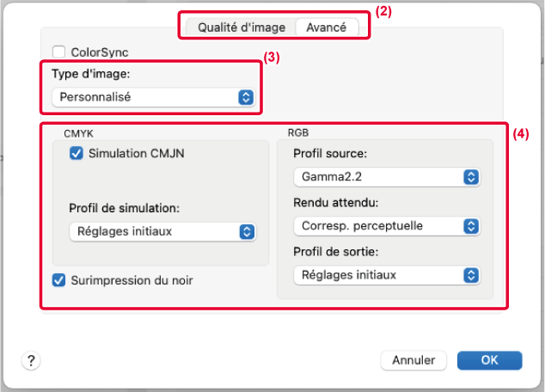Uncheck Simulation CMJN checkbox
The width and height of the screenshot is (545, 392).
(x=76, y=154)
